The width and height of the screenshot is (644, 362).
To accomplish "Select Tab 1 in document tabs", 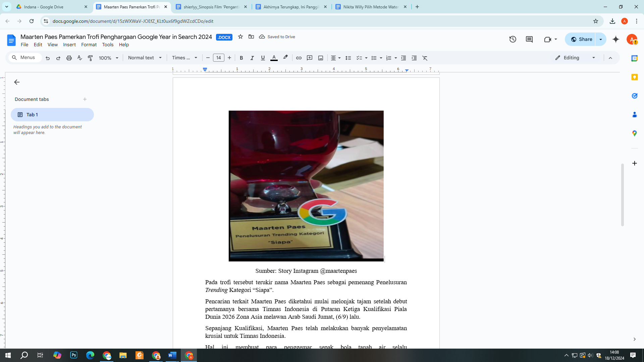I will click(52, 115).
